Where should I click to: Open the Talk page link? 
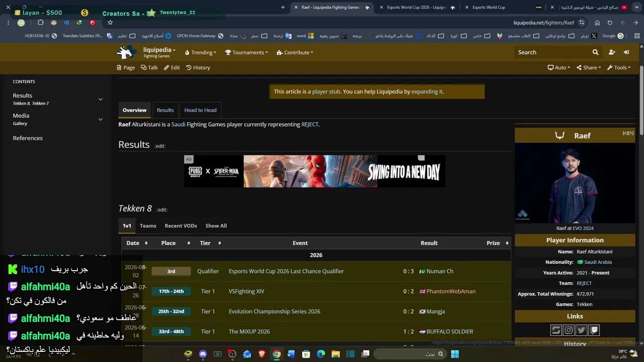click(x=149, y=67)
